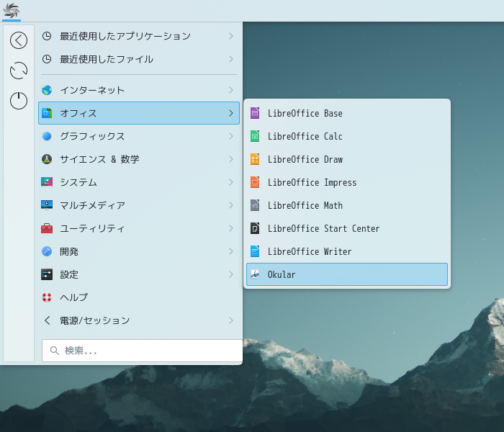The width and height of the screenshot is (504, 432).
Task: Click the Okular application icon
Action: point(255,274)
